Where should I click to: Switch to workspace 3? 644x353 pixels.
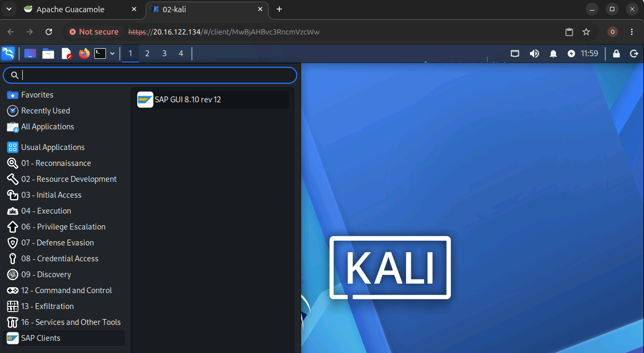(x=164, y=54)
